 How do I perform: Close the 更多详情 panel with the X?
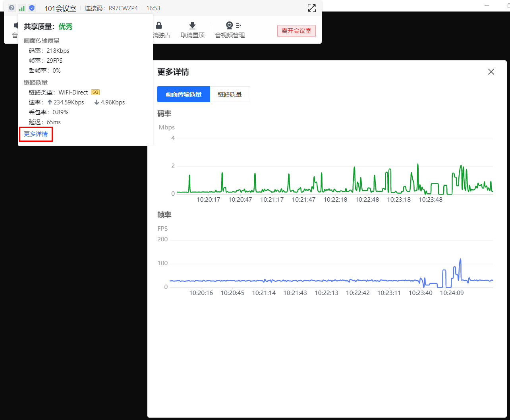[491, 72]
